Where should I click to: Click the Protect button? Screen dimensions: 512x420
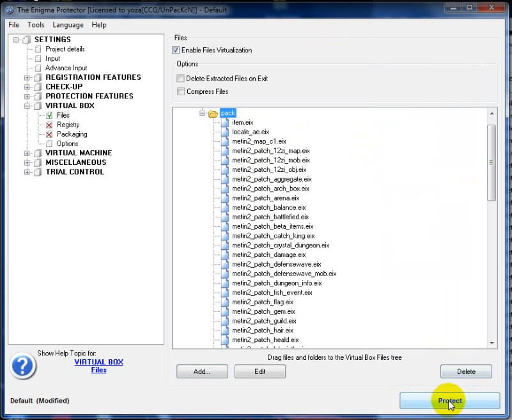coord(449,401)
